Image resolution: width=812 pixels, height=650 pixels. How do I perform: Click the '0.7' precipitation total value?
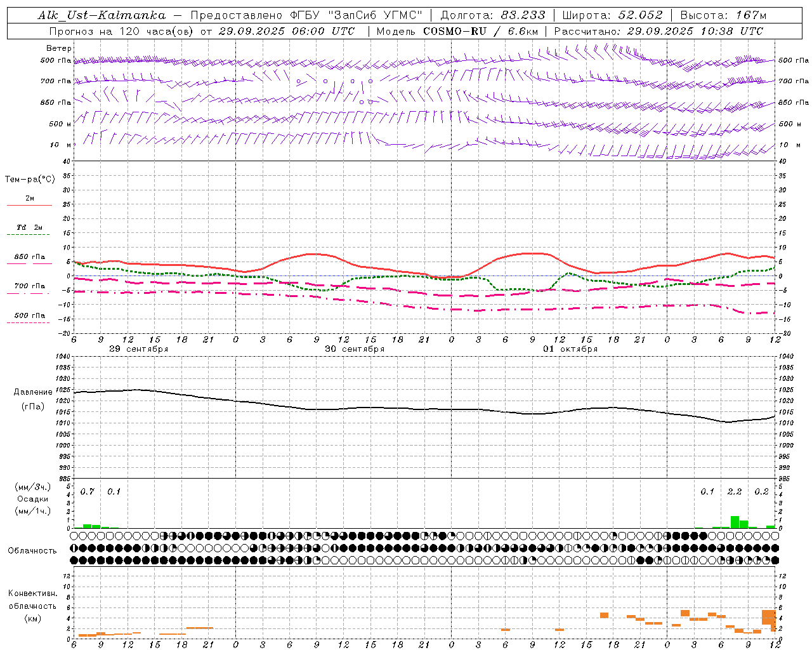(87, 491)
